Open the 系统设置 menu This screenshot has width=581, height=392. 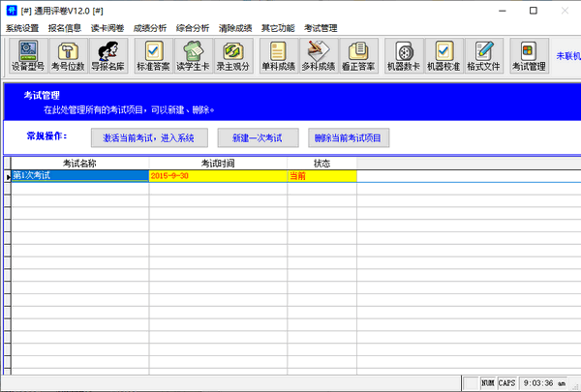[23, 28]
